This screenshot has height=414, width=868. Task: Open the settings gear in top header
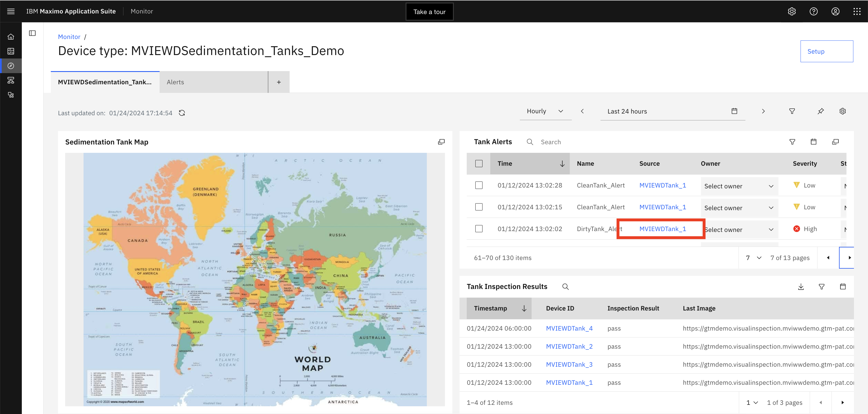pos(792,11)
